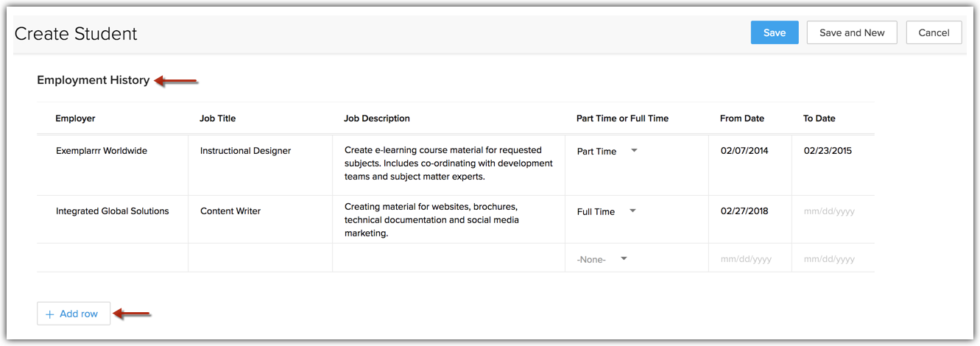Open the Full Time dropdown arrow
Screen dimensions: 980x346
[x=632, y=211]
